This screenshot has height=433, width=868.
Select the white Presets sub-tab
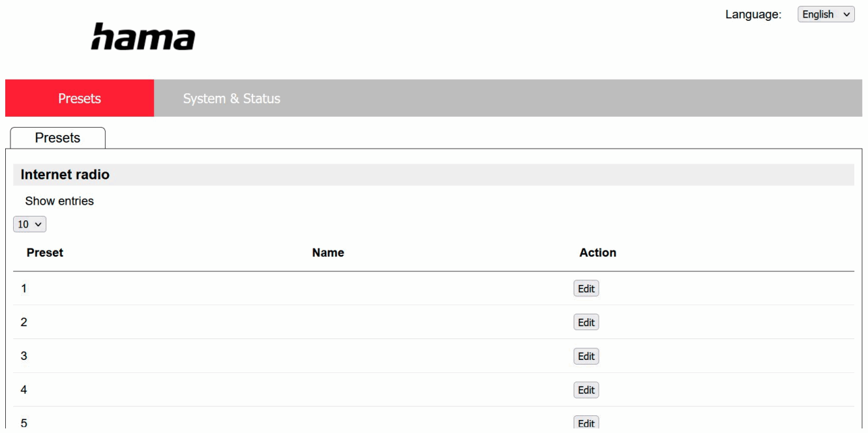[58, 138]
